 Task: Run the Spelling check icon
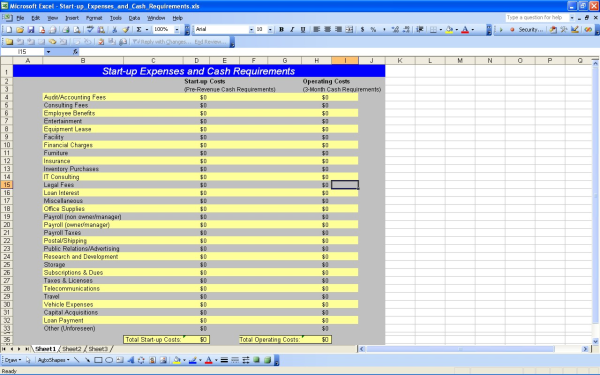[x=90, y=29]
